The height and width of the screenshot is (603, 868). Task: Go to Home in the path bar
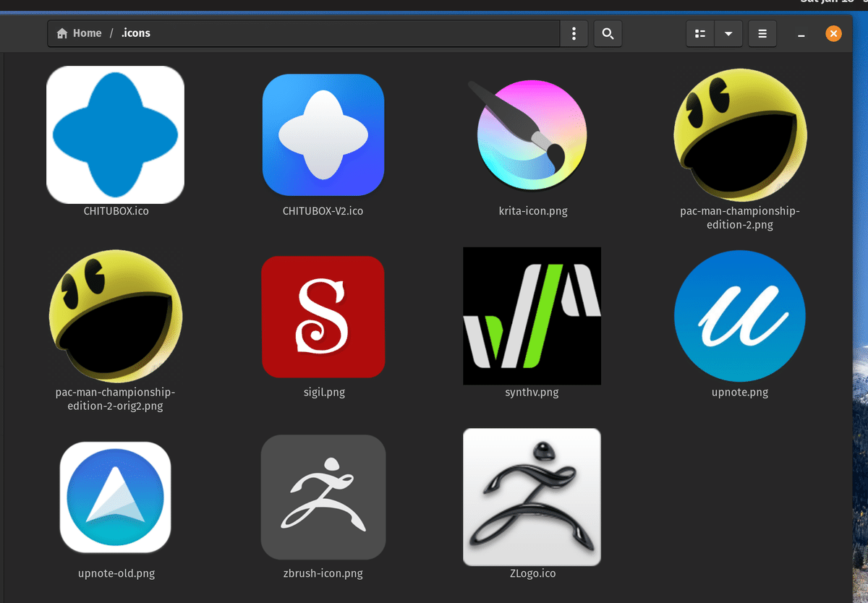click(x=80, y=33)
